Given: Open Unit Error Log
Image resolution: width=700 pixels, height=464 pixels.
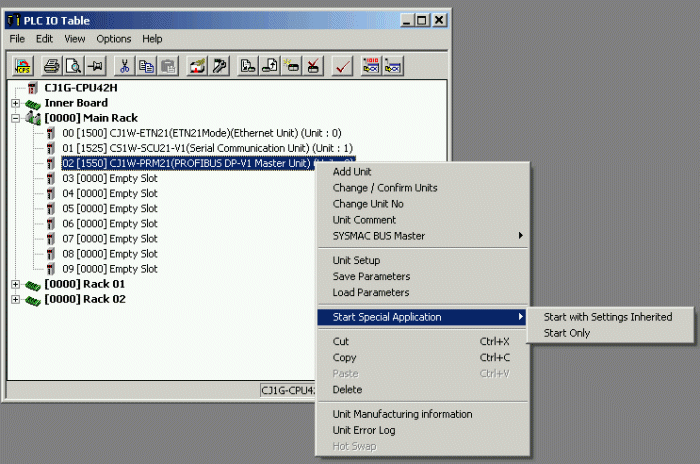Looking at the screenshot, I should coord(422,430).
